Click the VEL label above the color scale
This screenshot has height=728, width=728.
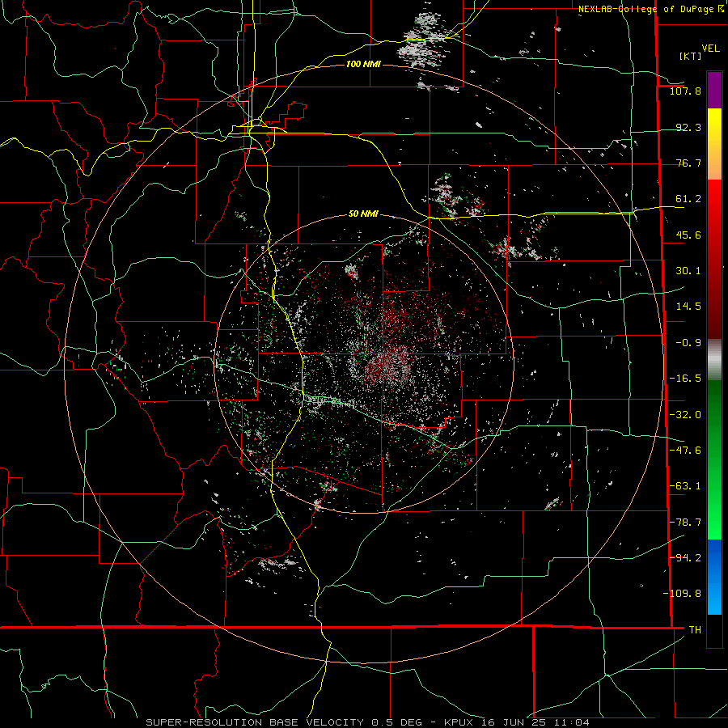(710, 49)
